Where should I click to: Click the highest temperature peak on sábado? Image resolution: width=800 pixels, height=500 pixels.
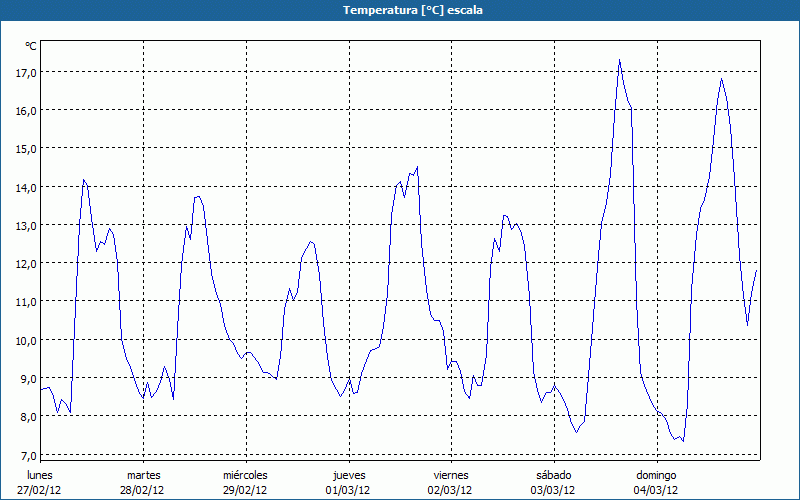pos(620,60)
